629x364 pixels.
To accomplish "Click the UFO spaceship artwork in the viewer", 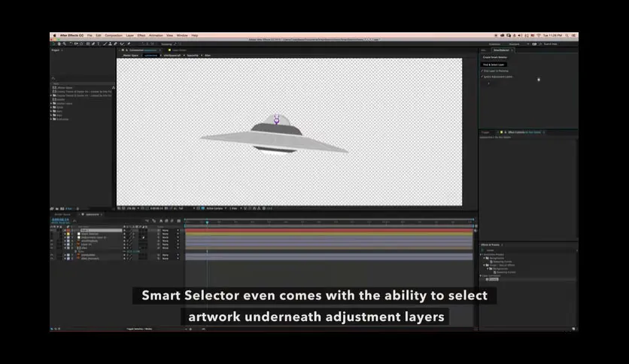I will pos(275,138).
